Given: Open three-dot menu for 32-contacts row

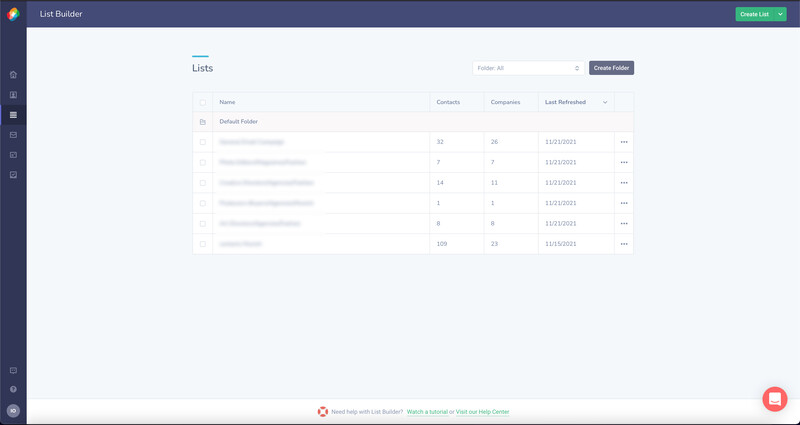Looking at the screenshot, I should pyautogui.click(x=624, y=142).
